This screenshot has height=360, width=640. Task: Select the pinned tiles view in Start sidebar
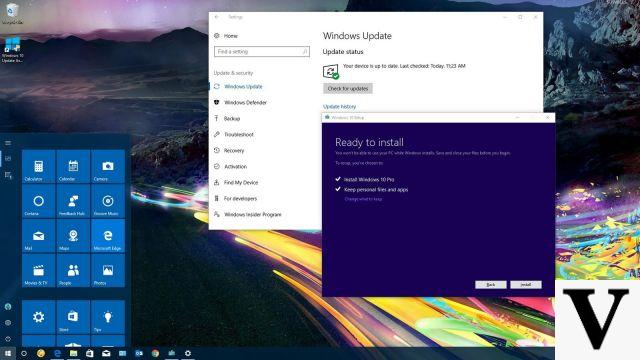[8, 158]
